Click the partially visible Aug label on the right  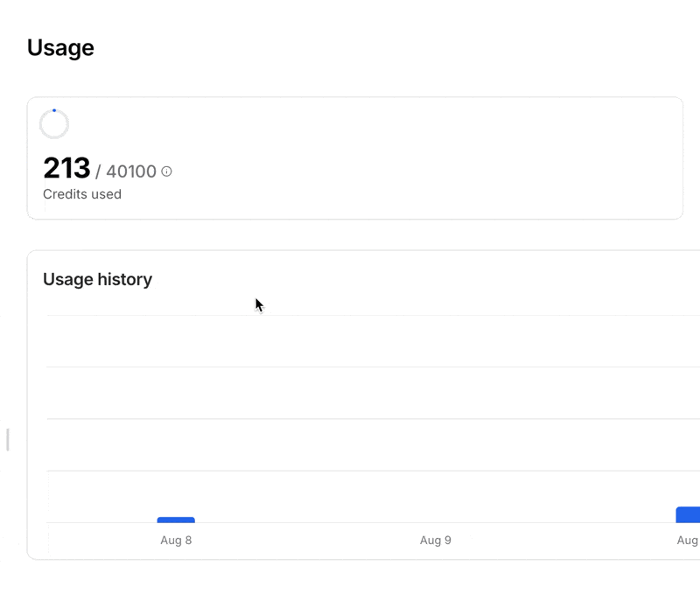tap(688, 540)
